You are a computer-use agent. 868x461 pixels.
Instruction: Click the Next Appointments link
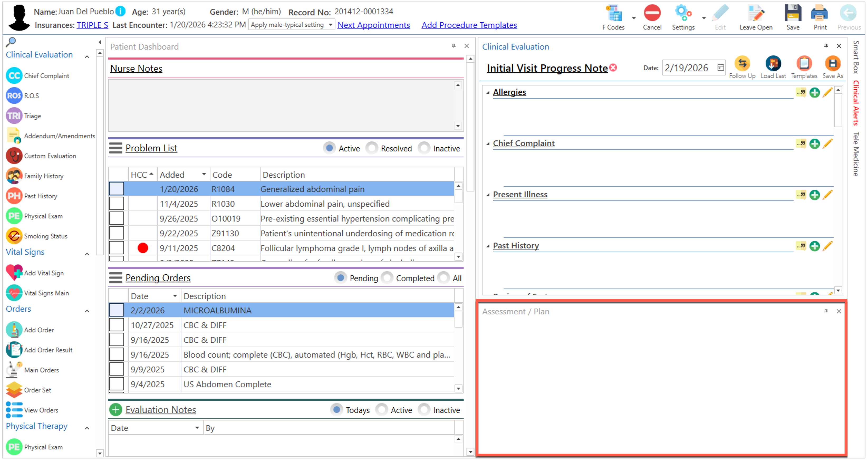pyautogui.click(x=373, y=25)
